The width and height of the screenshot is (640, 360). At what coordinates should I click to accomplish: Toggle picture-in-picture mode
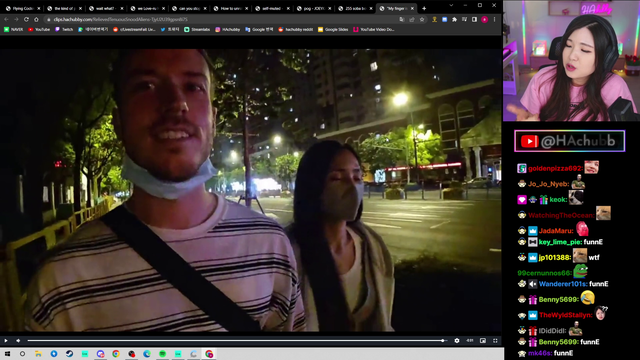[x=483, y=340]
